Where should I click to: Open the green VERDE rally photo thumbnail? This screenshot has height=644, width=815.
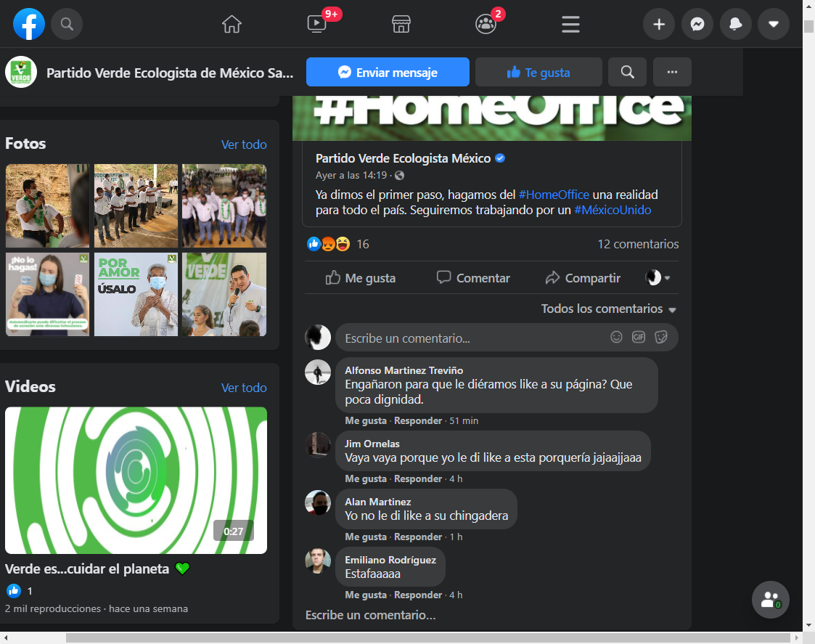[224, 294]
